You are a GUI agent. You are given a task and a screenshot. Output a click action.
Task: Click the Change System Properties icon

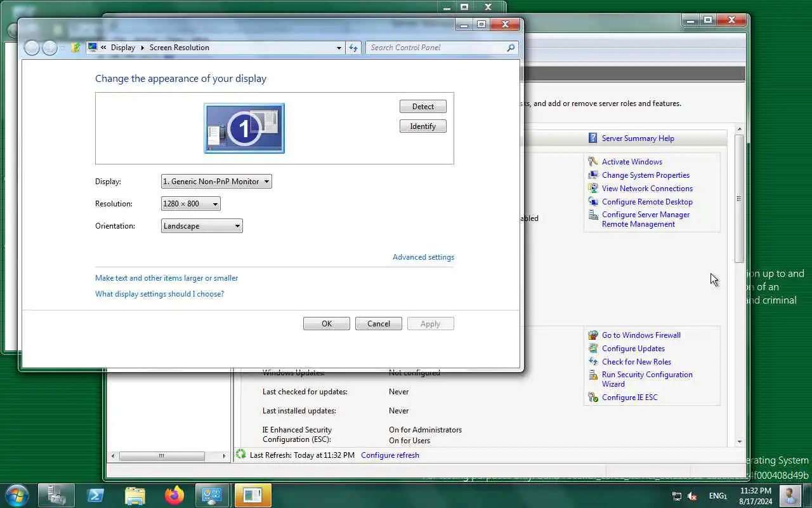point(593,175)
